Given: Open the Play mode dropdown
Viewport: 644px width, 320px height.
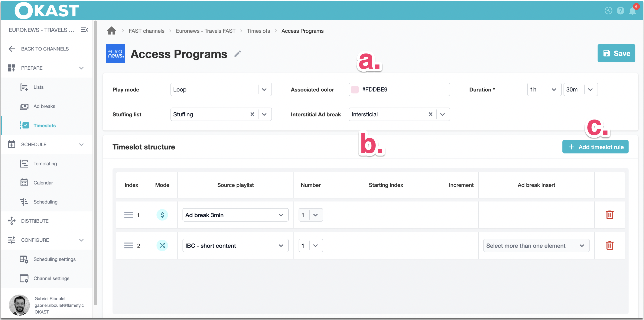Looking at the screenshot, I should [x=264, y=89].
